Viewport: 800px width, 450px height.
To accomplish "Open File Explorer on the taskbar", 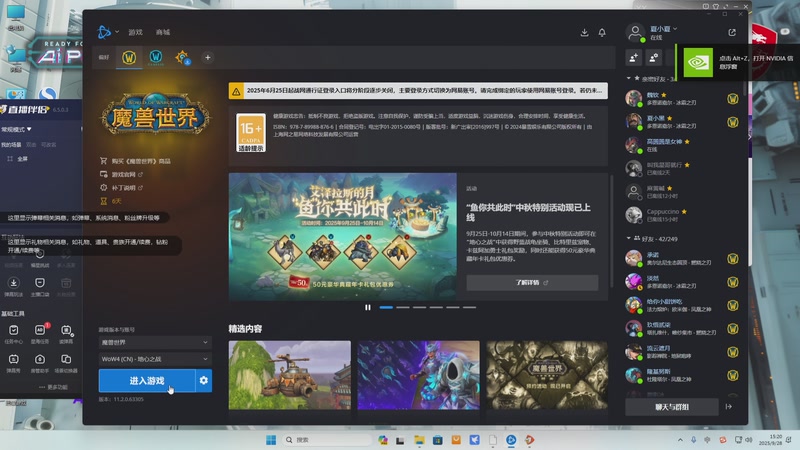I will click(419, 440).
